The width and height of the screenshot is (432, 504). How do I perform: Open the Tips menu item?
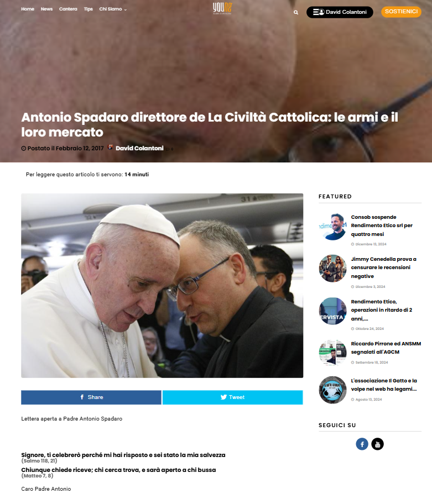point(88,9)
